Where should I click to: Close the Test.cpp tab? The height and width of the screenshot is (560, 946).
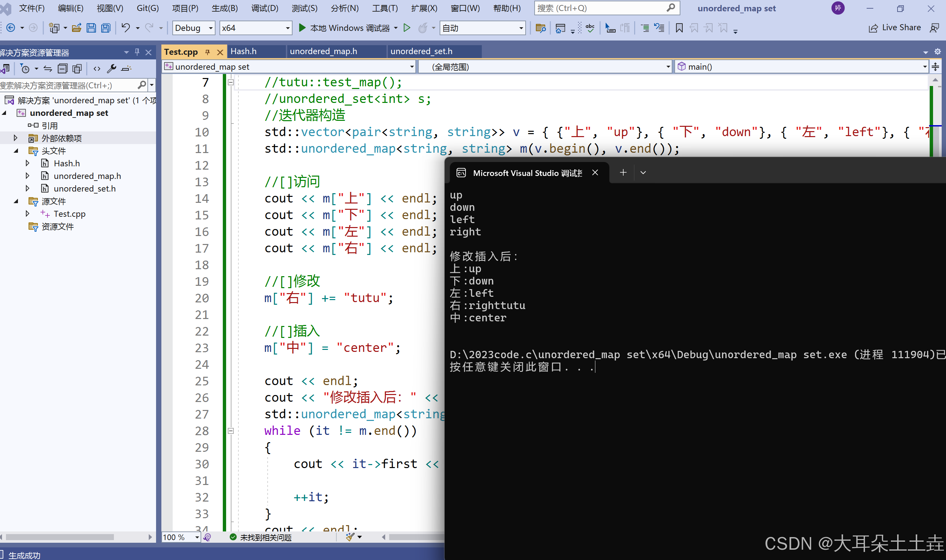(220, 52)
